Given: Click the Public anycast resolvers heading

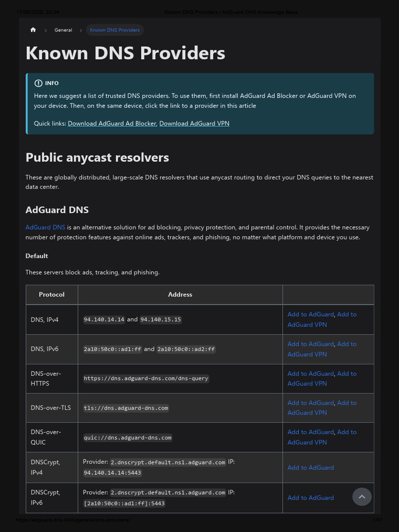Looking at the screenshot, I should [x=97, y=157].
